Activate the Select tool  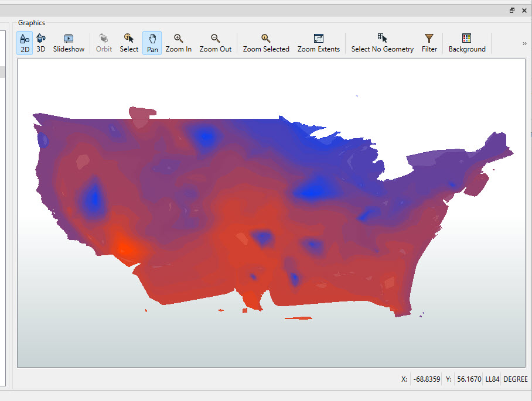click(x=129, y=43)
